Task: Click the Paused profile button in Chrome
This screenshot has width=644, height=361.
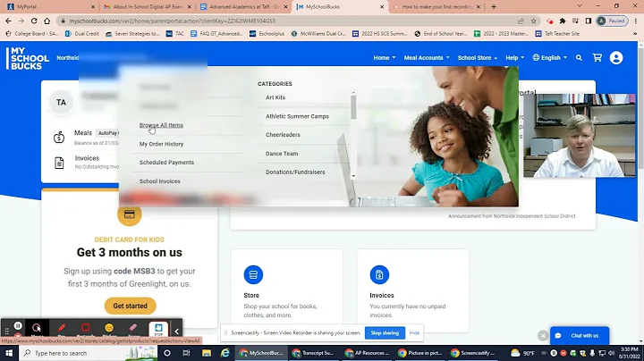Action: tap(612, 21)
